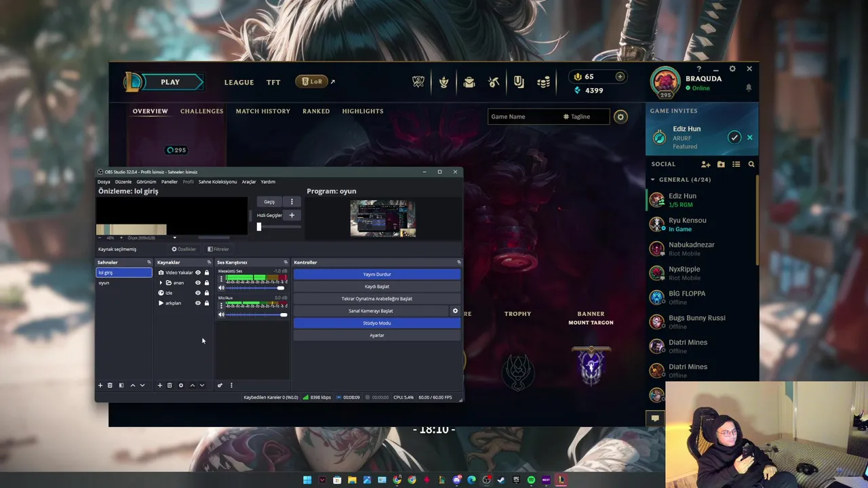Toggle lock on anan source
The width and height of the screenshot is (868, 488).
pyautogui.click(x=207, y=283)
